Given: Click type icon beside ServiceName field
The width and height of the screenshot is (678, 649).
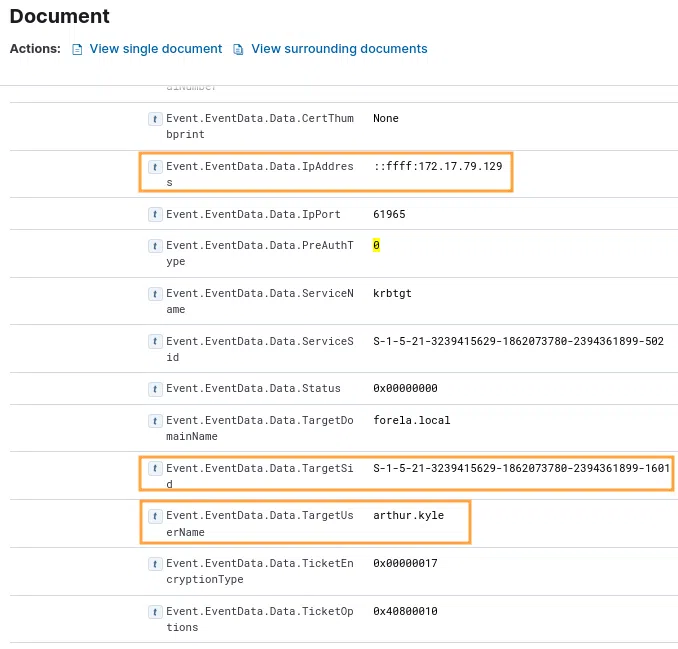Looking at the screenshot, I should point(155,293).
